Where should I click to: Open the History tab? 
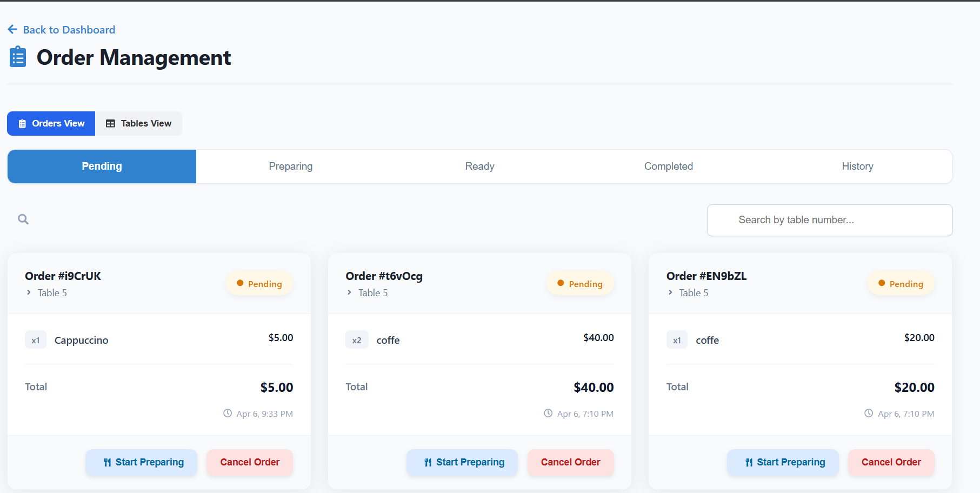[857, 166]
